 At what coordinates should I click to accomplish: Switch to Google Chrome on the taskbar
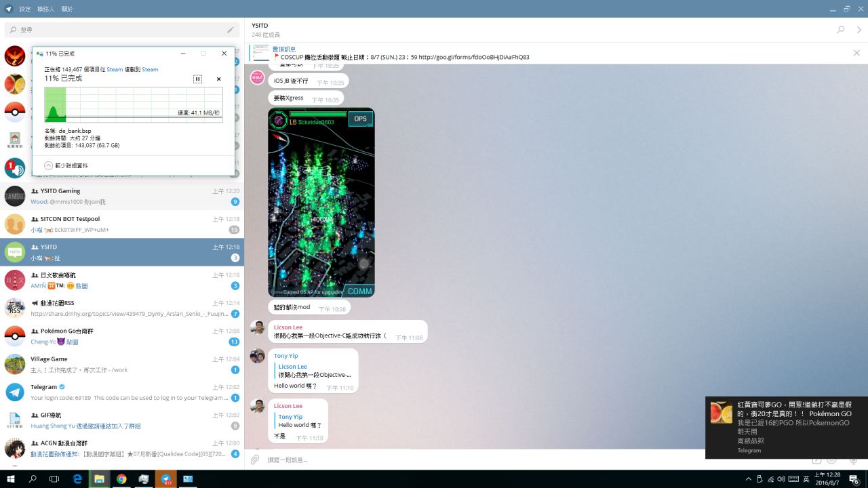click(x=121, y=479)
